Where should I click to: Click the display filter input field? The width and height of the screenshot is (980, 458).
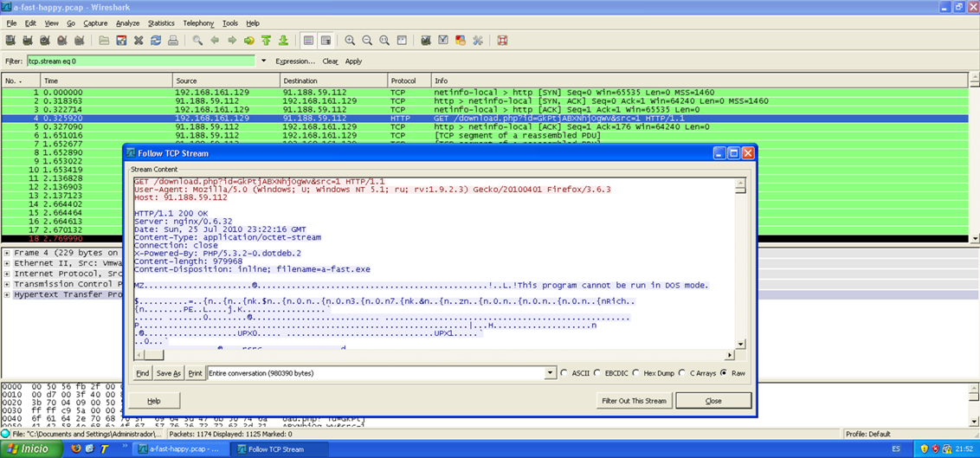(x=141, y=61)
